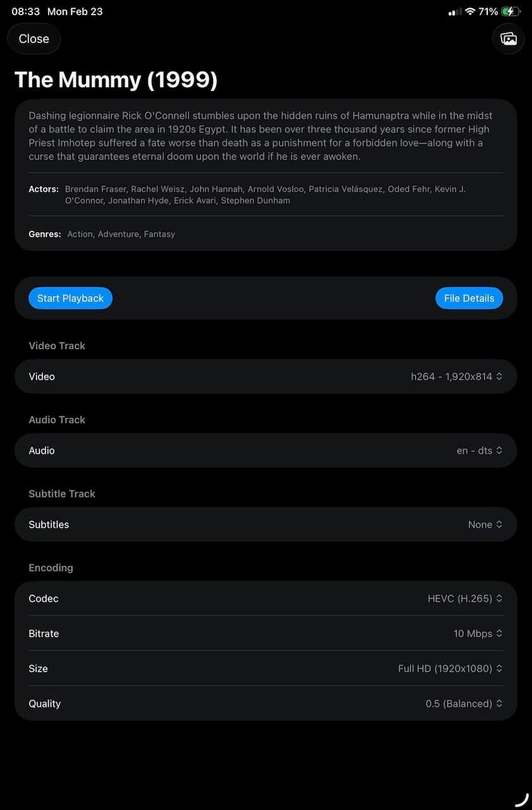Tap the battery charging icon in status bar
Viewport: 532px width, 810px height.
coord(510,11)
